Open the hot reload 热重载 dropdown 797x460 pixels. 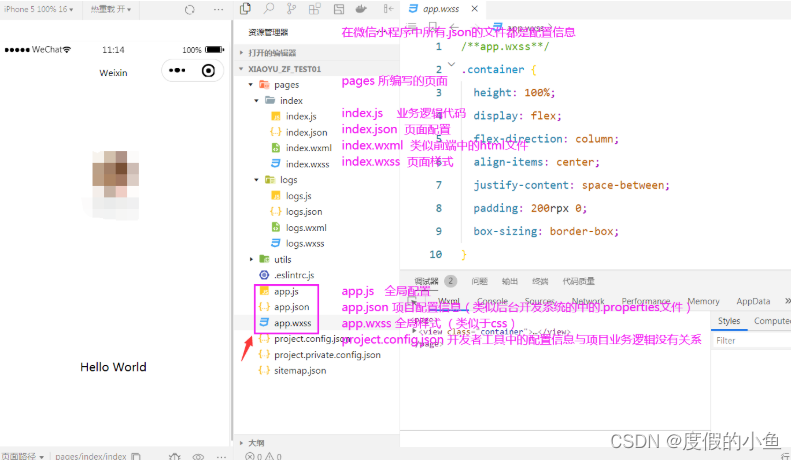(x=111, y=9)
